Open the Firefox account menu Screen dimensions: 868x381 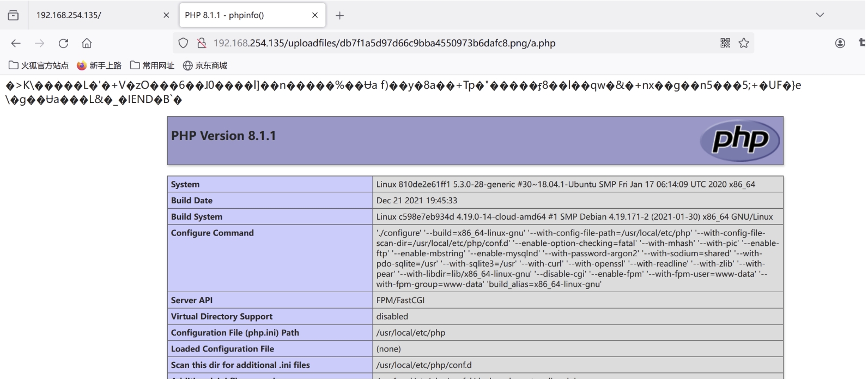(x=840, y=43)
